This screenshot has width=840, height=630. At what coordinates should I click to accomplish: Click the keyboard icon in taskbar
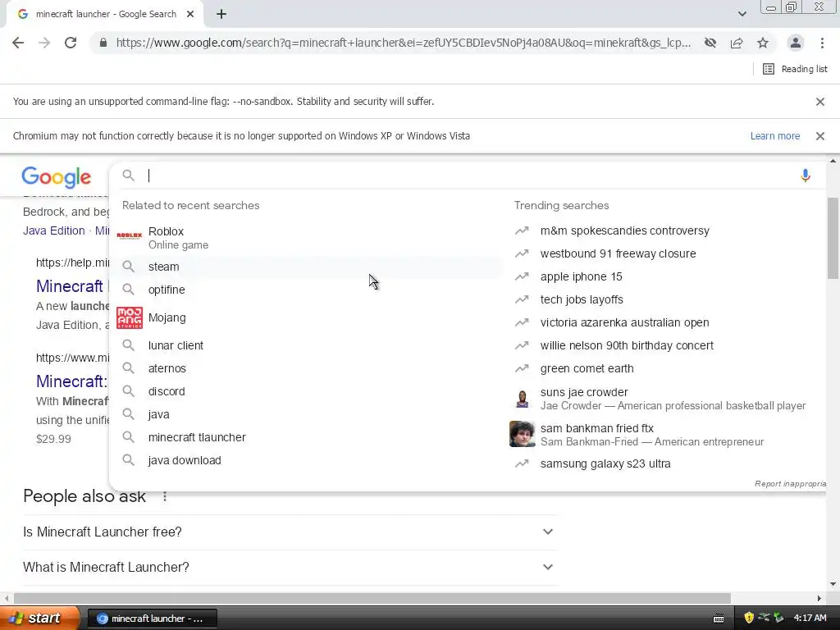(719, 619)
